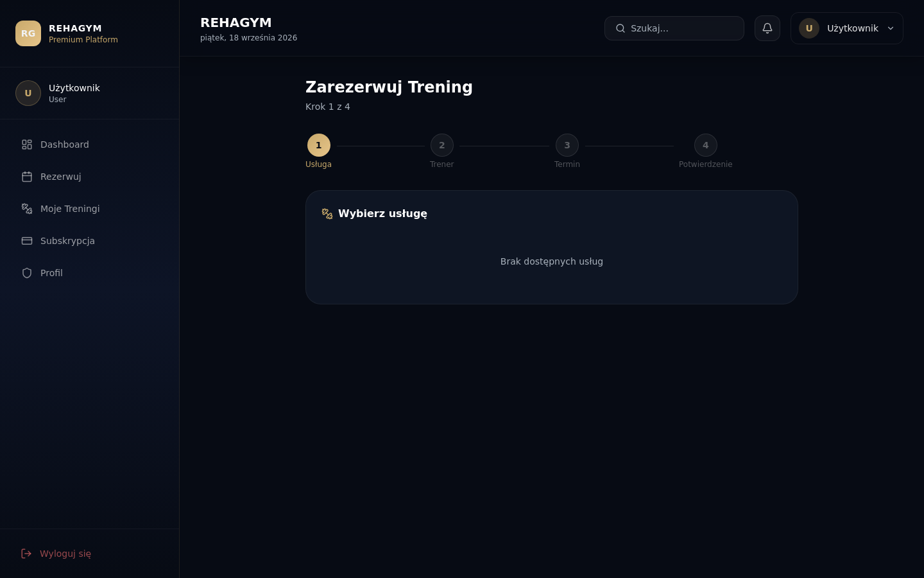Click the Brak dostępnych usług message

pyautogui.click(x=552, y=261)
